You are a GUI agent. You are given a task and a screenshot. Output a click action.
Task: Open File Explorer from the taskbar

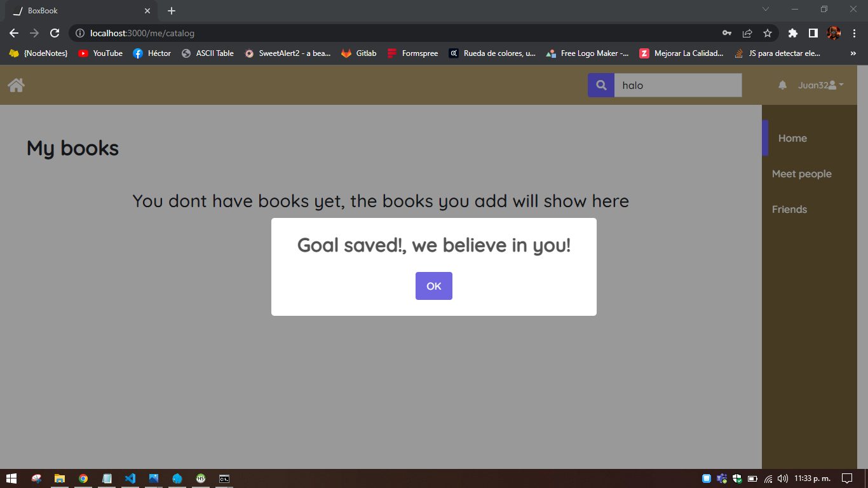coord(60,478)
